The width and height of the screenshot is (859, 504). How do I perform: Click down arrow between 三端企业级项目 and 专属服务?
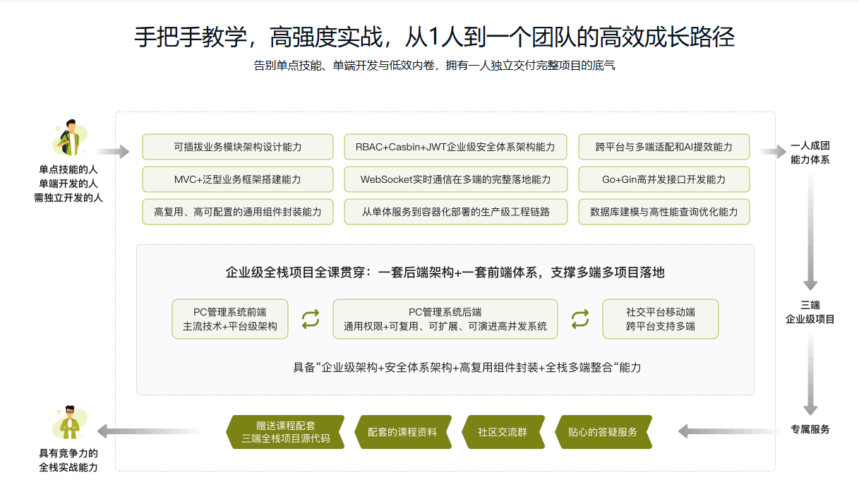[x=810, y=376]
